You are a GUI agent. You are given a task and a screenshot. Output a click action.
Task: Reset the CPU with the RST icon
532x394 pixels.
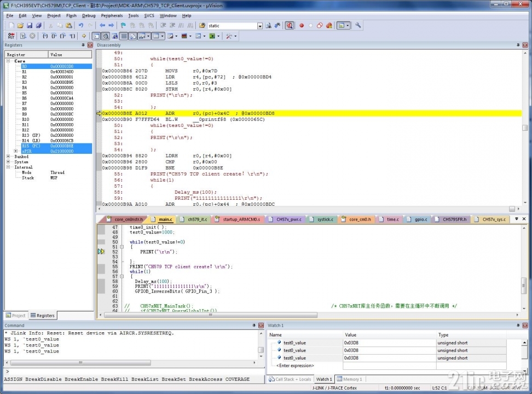11,36
